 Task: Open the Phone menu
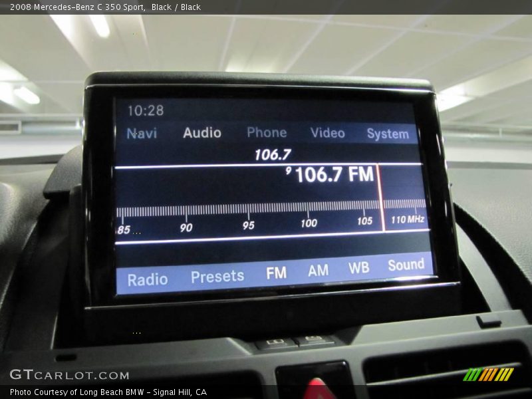267,132
